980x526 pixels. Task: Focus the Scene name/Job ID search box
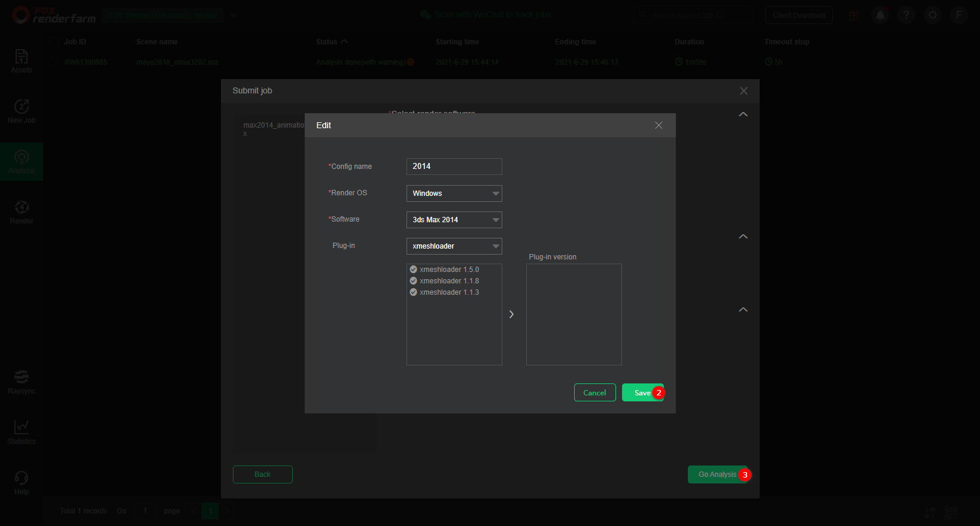[693, 15]
